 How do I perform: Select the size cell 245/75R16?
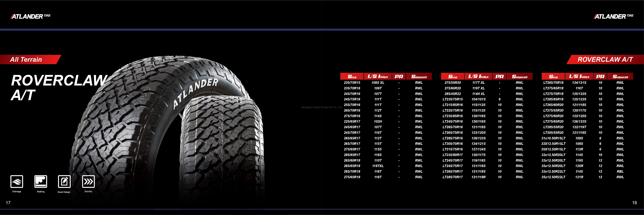point(352,99)
